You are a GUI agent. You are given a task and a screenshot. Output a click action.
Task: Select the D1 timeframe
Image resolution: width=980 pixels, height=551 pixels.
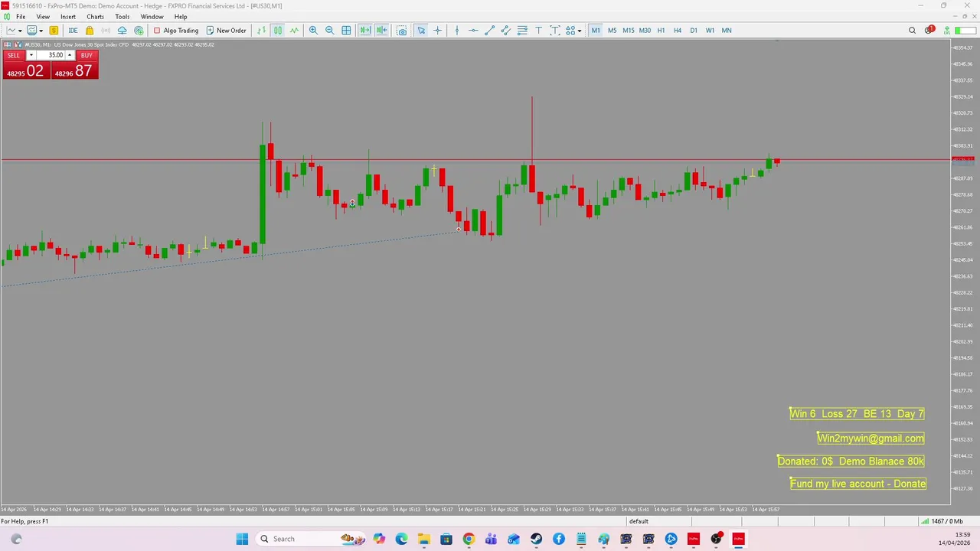pyautogui.click(x=694, y=31)
